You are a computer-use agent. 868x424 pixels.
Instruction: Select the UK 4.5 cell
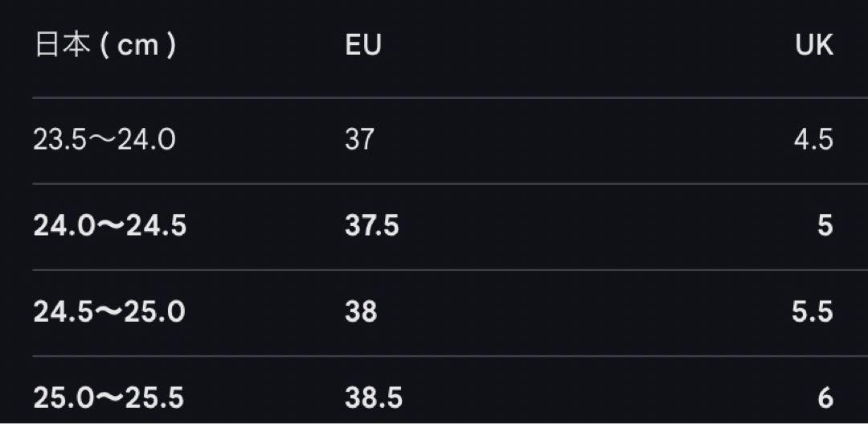tap(813, 140)
